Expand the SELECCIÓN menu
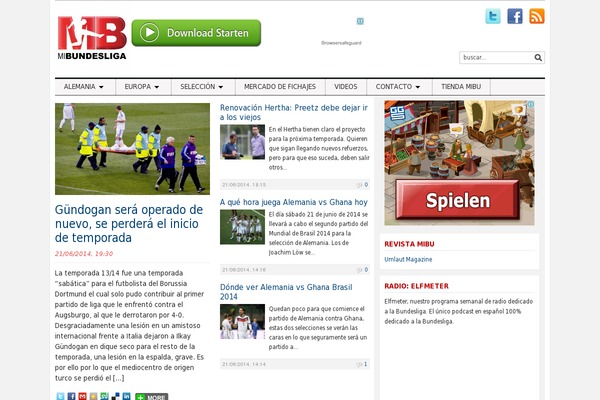The width and height of the screenshot is (600, 400). tap(203, 87)
